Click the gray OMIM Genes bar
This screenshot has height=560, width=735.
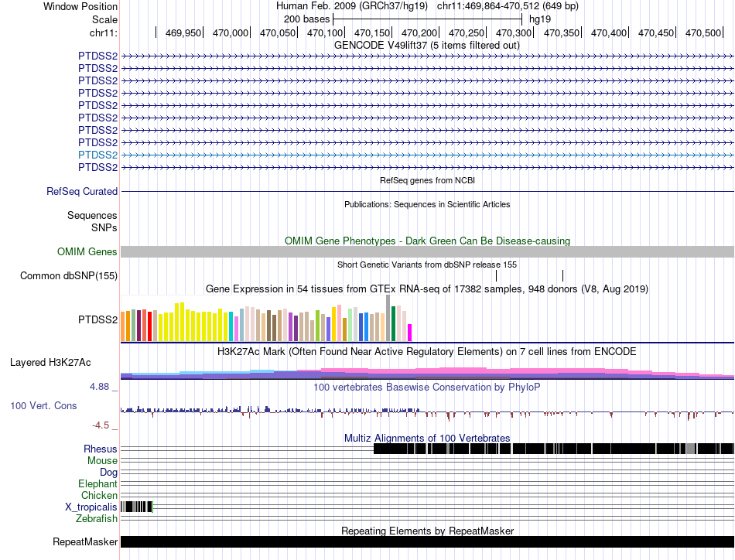point(427,251)
